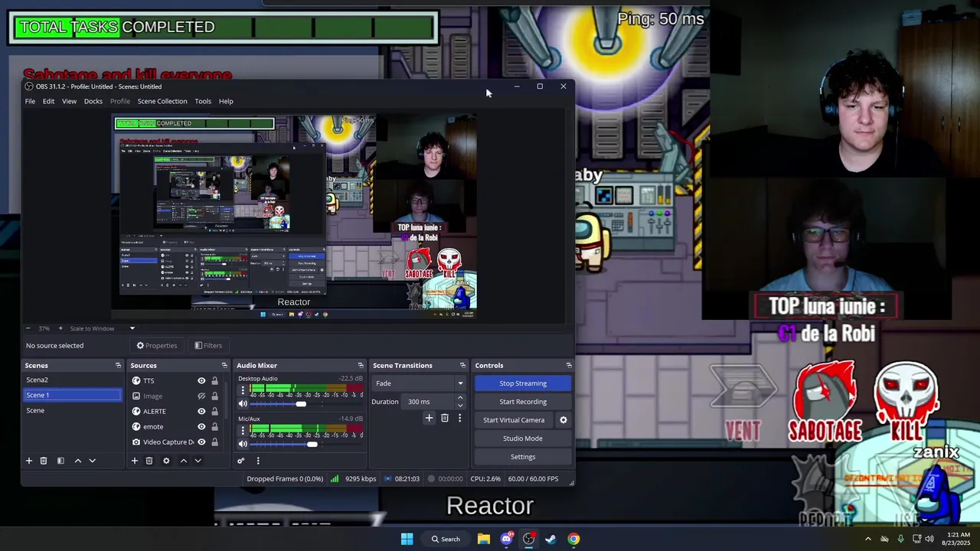Add a scene transition plus icon
This screenshot has width=980, height=551.
(429, 418)
